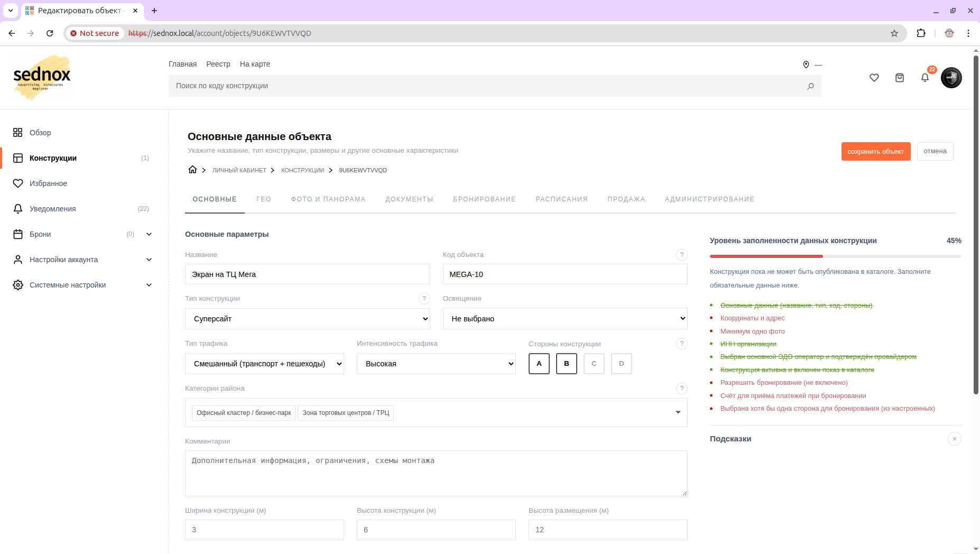Click the Конструкции layout icon in sidebar
980x554 pixels.
tap(18, 158)
